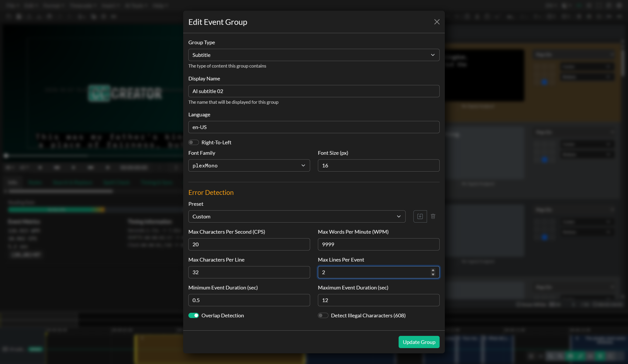Click the Update Group button
628x364 pixels.
419,342
